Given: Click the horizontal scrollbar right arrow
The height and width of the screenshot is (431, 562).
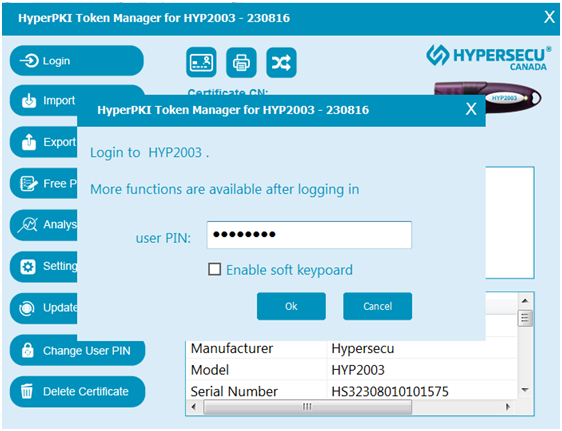Looking at the screenshot, I should pos(508,407).
